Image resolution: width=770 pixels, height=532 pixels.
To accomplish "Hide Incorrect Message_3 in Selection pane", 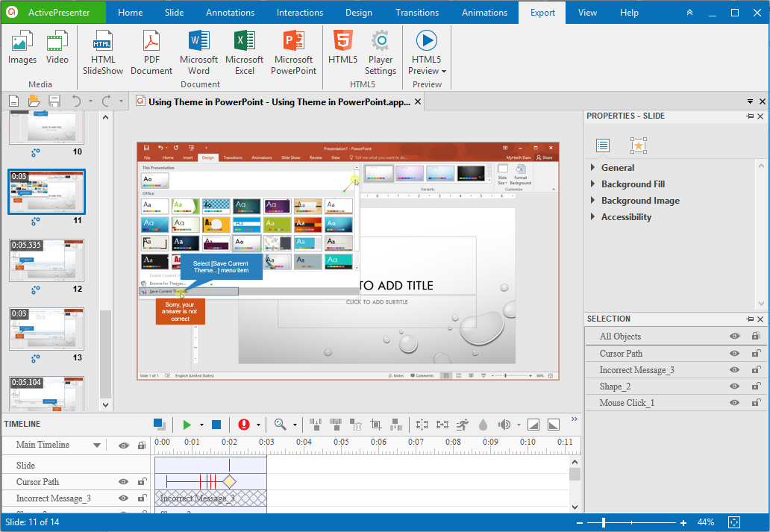I will click(x=735, y=370).
